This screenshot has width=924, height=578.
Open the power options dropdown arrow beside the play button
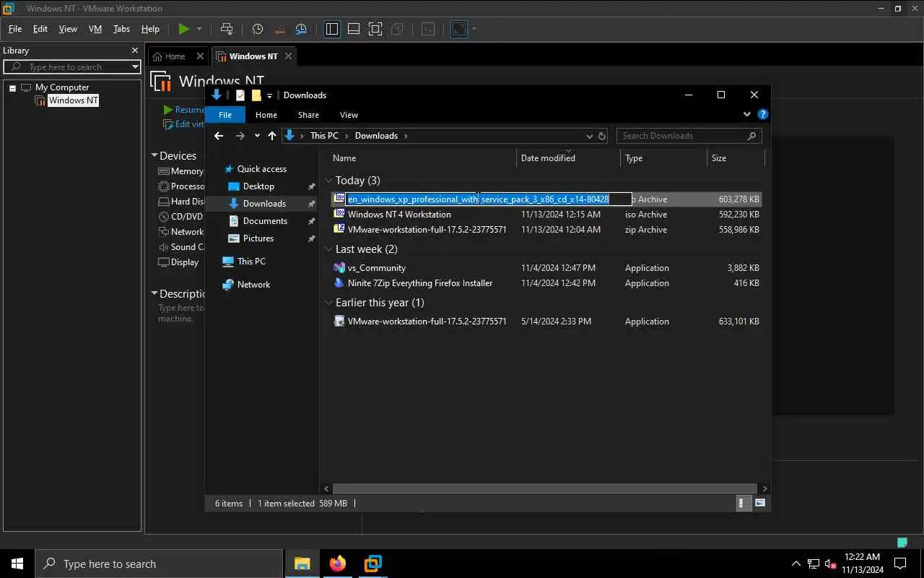coord(199,29)
